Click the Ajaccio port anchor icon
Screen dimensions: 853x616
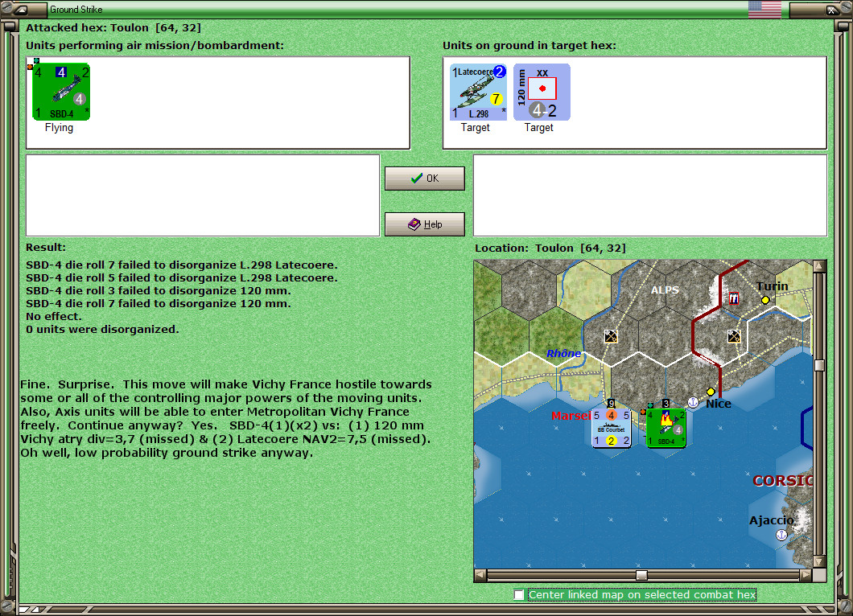point(781,535)
